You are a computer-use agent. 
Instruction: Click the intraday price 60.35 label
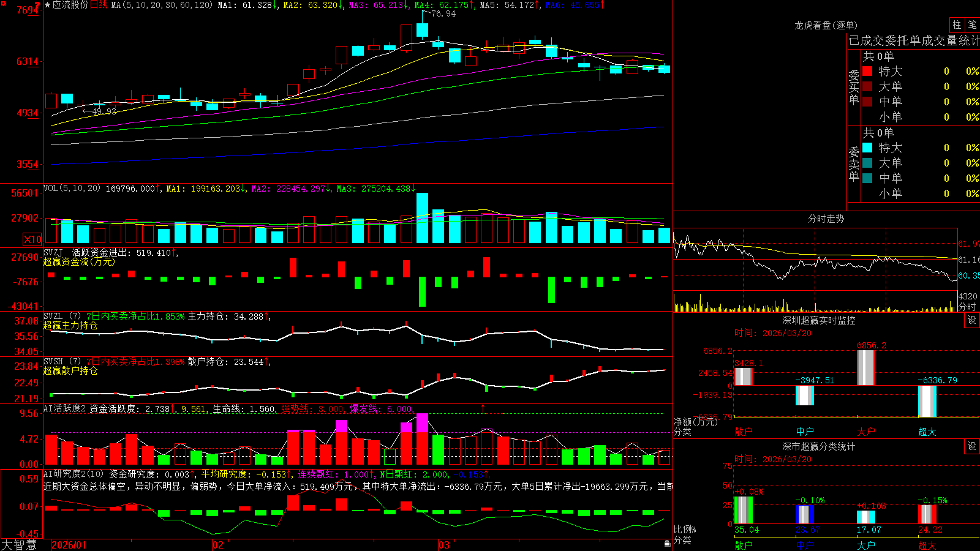[x=969, y=275]
